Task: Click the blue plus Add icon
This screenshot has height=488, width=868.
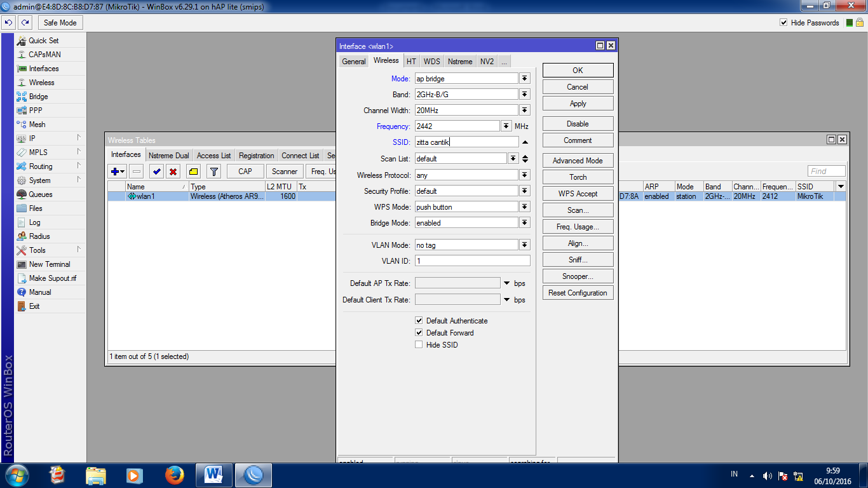Action: point(118,172)
